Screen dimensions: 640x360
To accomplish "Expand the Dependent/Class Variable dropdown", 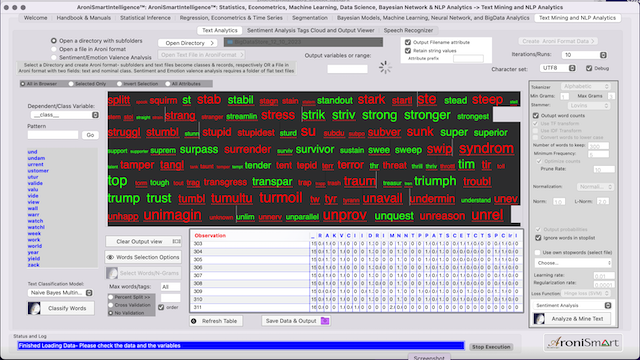I will (x=65, y=115).
